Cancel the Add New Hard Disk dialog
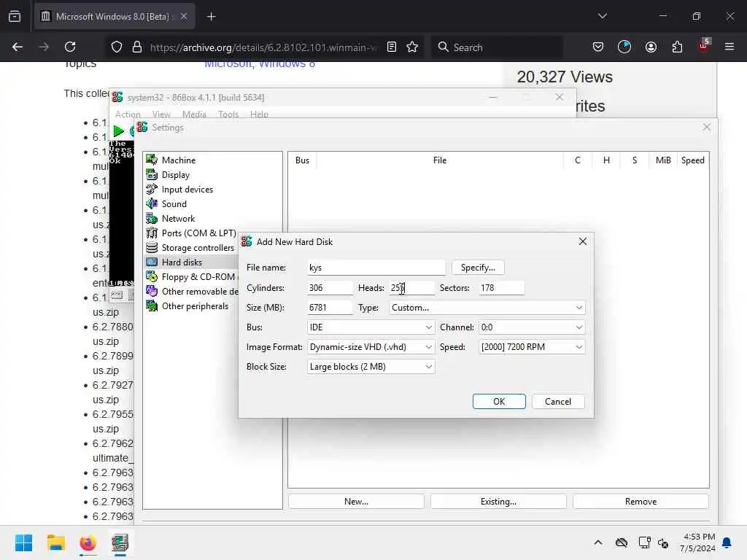Screen dimensions: 747x560 click(x=558, y=402)
